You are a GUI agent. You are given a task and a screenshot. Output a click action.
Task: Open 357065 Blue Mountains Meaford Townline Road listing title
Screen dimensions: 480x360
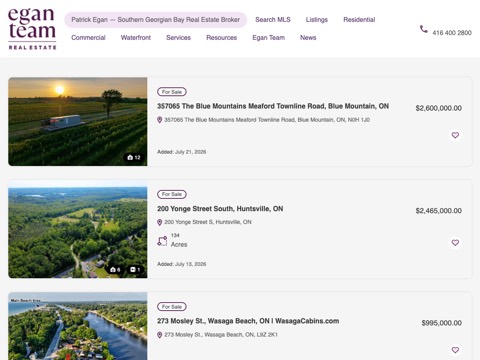273,106
